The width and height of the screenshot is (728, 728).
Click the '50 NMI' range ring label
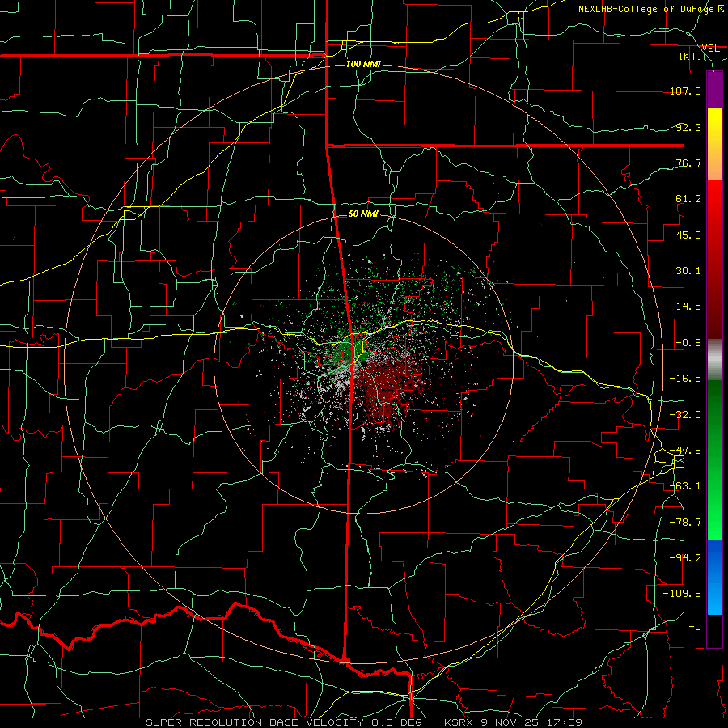point(363,214)
